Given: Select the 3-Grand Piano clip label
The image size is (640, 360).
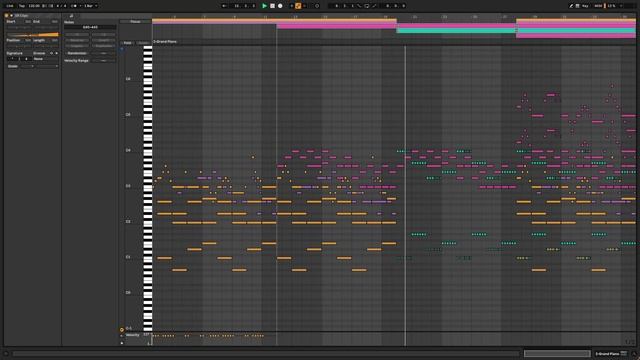Looking at the screenshot, I should coord(165,42).
